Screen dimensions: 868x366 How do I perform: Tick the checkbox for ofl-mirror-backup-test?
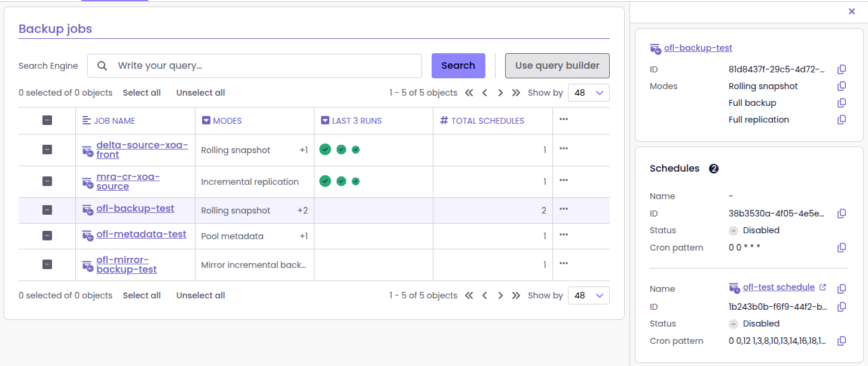click(x=47, y=264)
